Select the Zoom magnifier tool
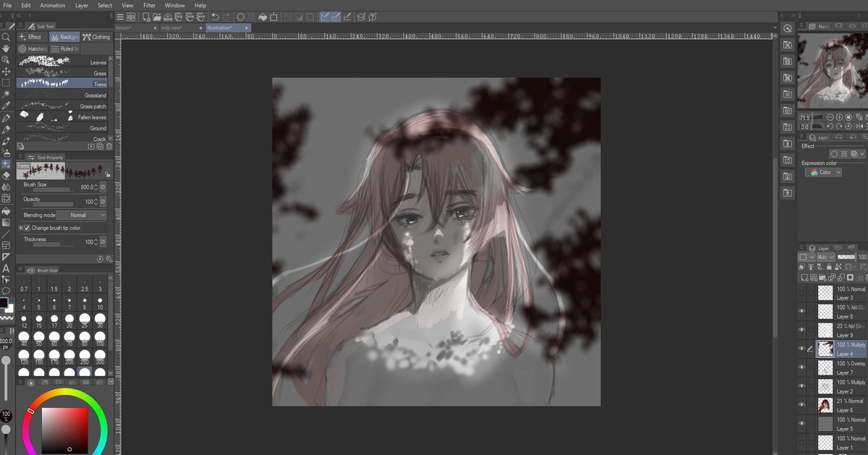The width and height of the screenshot is (868, 455). point(6,36)
